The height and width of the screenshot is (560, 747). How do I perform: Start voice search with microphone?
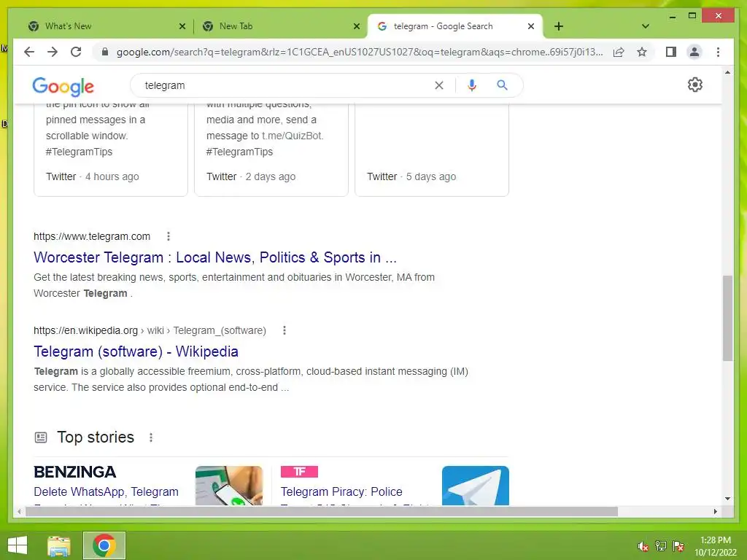[472, 85]
